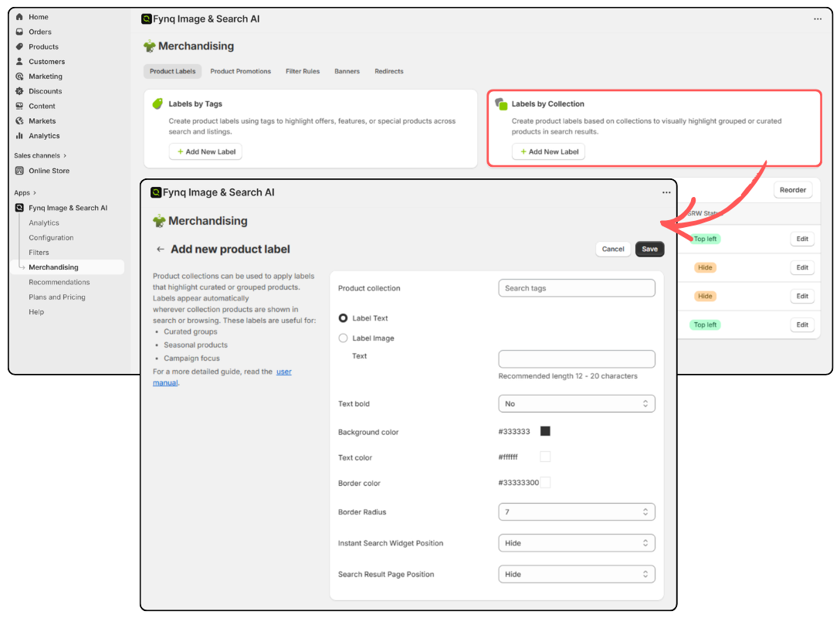The height and width of the screenshot is (618, 840).
Task: Click the Fynq Image & Search AI app entry
Action: pyautogui.click(x=68, y=208)
